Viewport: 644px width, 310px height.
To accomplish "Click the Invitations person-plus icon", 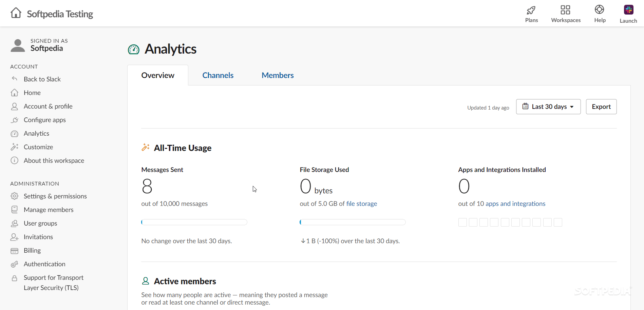I will tap(15, 237).
